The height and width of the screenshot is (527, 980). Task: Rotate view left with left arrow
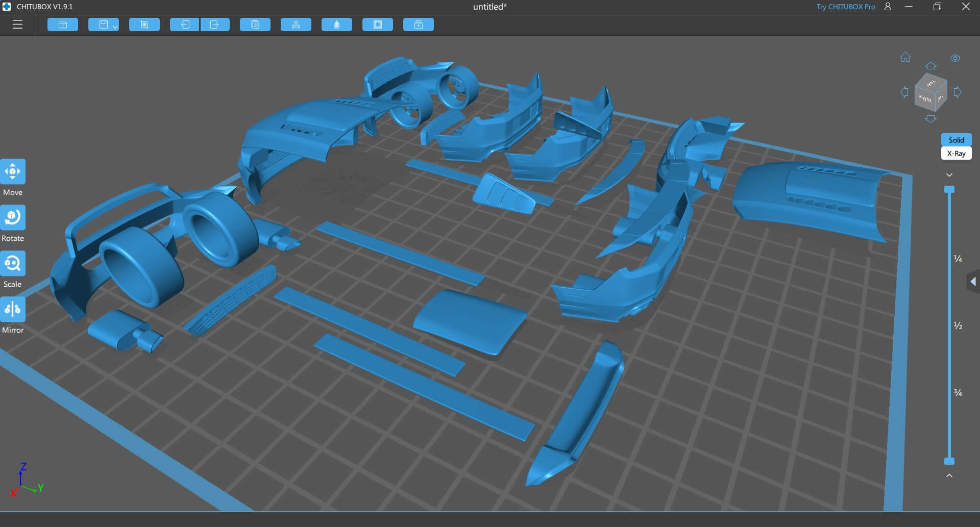(904, 92)
